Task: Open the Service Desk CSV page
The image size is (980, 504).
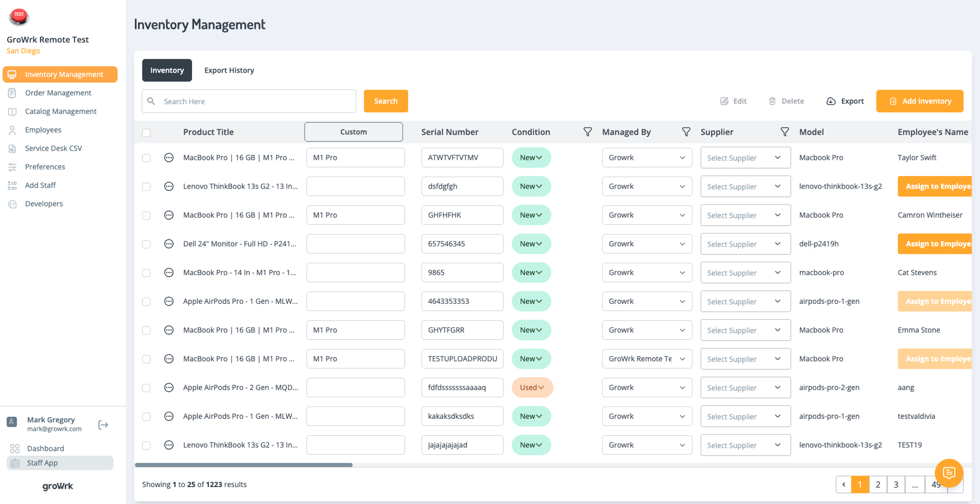Action: pos(53,148)
